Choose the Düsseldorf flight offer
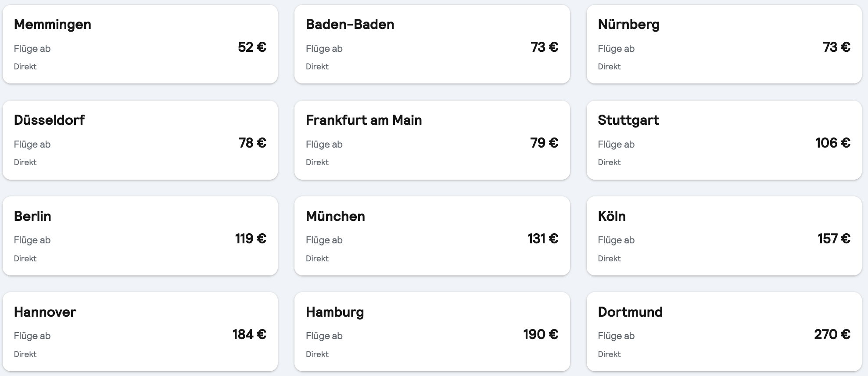Image resolution: width=868 pixels, height=376 pixels. pos(140,140)
